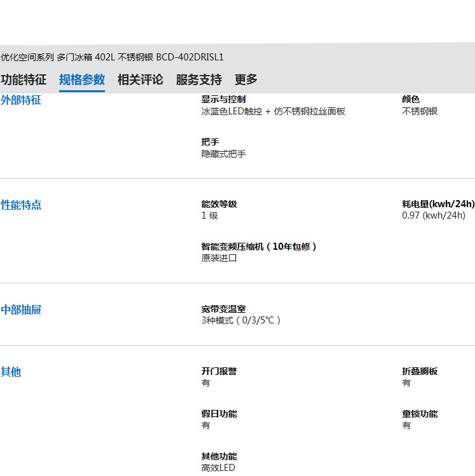Click the 原装进口 value

(219, 258)
